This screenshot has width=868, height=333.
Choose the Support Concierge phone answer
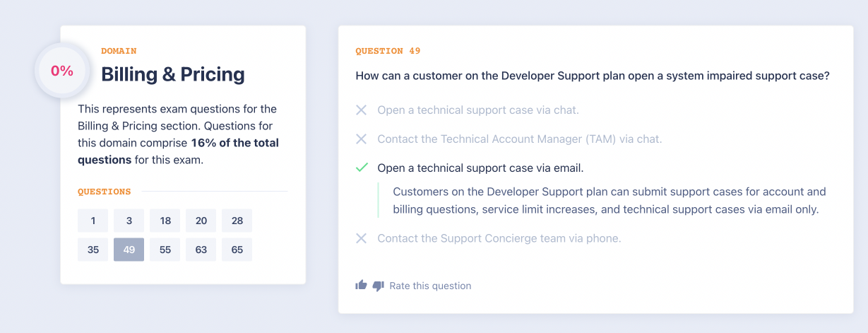499,238
